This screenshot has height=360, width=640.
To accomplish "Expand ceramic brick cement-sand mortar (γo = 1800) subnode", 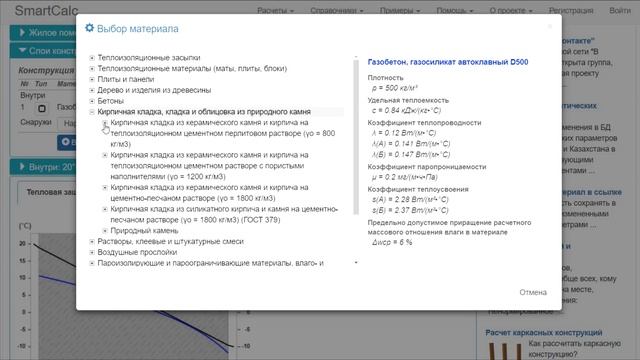I will pos(105,187).
